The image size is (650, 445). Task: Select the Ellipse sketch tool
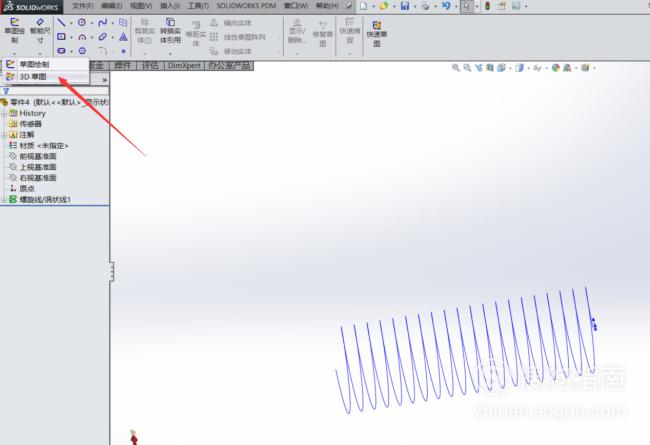[x=103, y=37]
